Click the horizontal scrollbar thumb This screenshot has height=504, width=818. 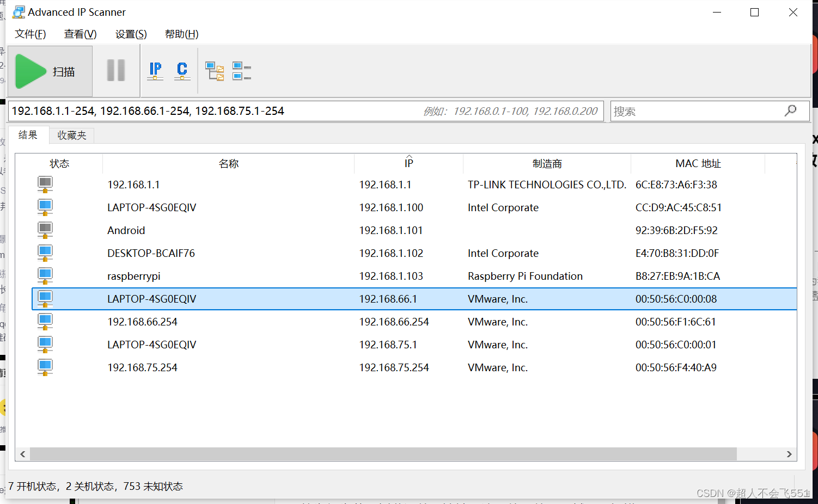pyautogui.click(x=383, y=454)
